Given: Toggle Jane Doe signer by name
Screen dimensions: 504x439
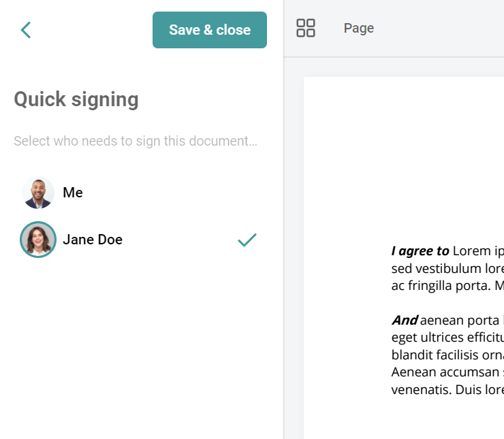Looking at the screenshot, I should (x=93, y=240).
